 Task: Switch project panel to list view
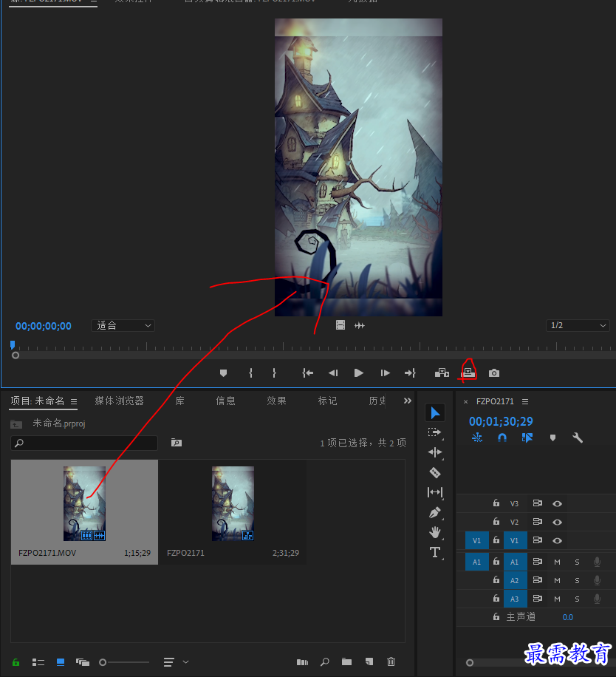click(38, 662)
